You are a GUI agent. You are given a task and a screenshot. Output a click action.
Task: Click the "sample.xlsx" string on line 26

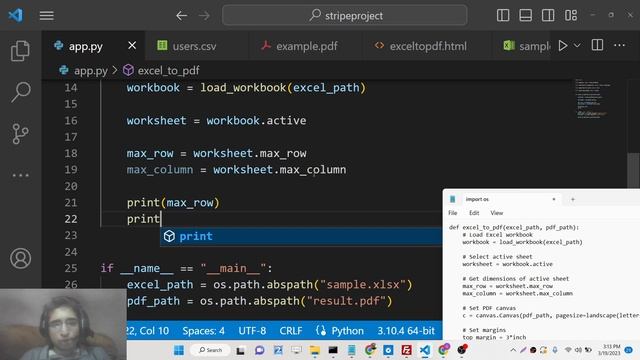pyautogui.click(x=363, y=284)
